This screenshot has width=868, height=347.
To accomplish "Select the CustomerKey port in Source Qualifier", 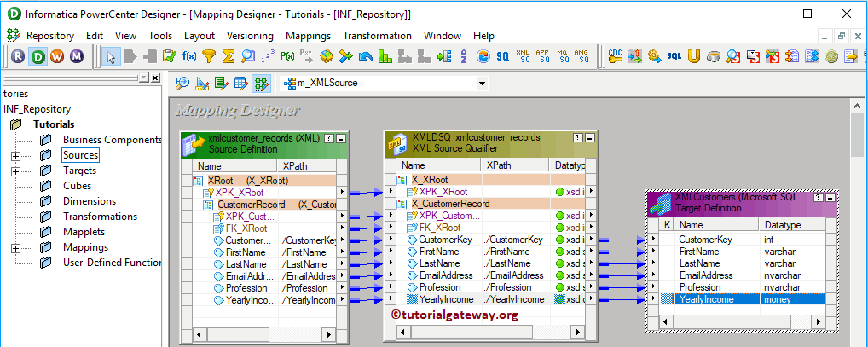I will [x=445, y=240].
